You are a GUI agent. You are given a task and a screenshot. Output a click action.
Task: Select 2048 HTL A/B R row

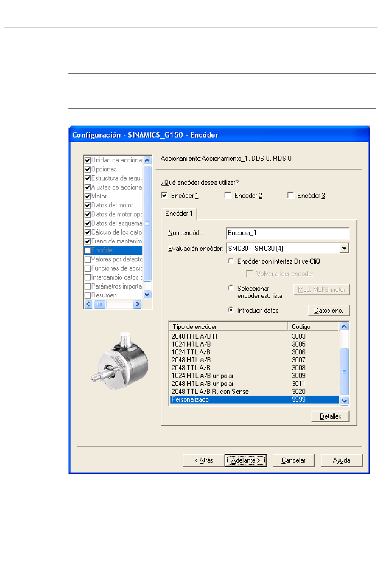coord(254,336)
